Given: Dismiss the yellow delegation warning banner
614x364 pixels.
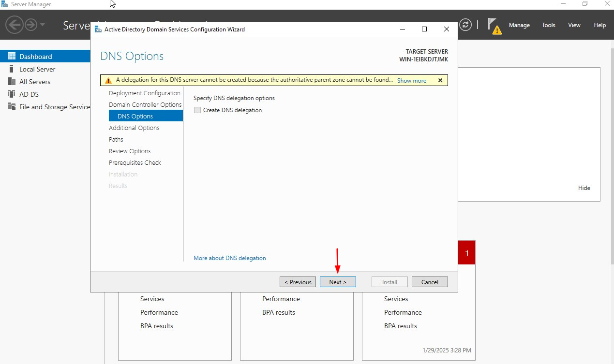Looking at the screenshot, I should tap(440, 80).
